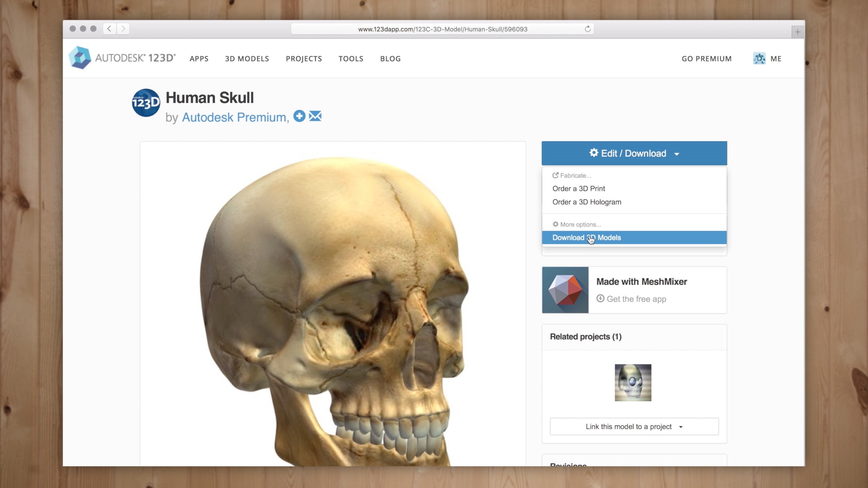Click GO PREMIUM link

click(x=707, y=59)
